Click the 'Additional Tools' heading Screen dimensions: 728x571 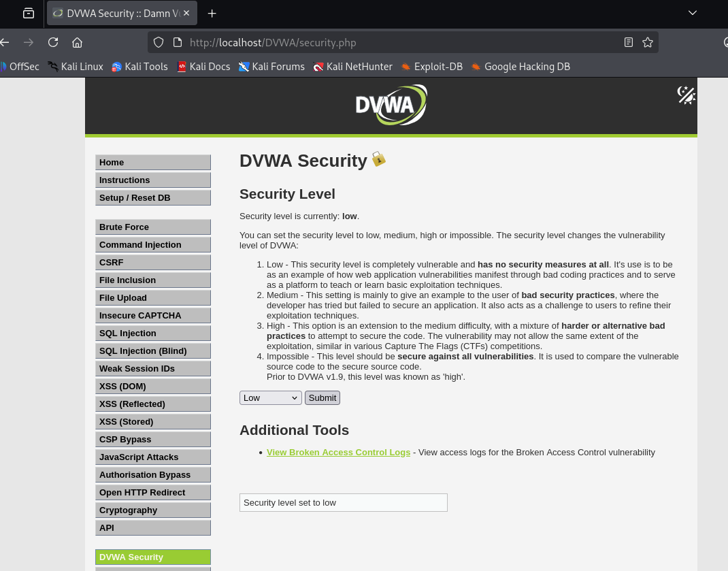[x=294, y=429]
